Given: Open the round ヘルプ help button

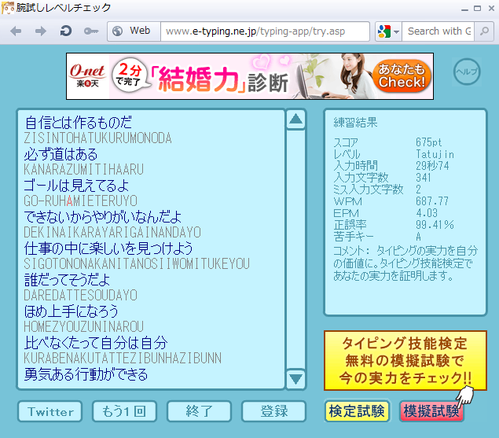Looking at the screenshot, I should click(467, 72).
